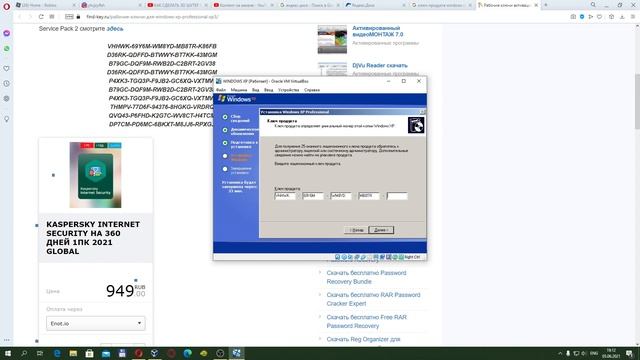The width and height of the screenshot is (640, 360).
Task: Open WhatsApp in the Opera sidebar
Action: 7,49
